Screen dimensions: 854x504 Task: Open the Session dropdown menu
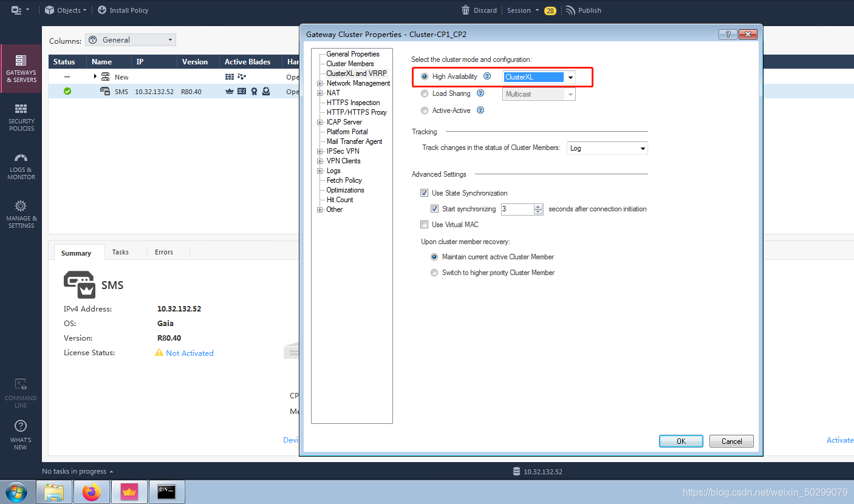click(523, 10)
